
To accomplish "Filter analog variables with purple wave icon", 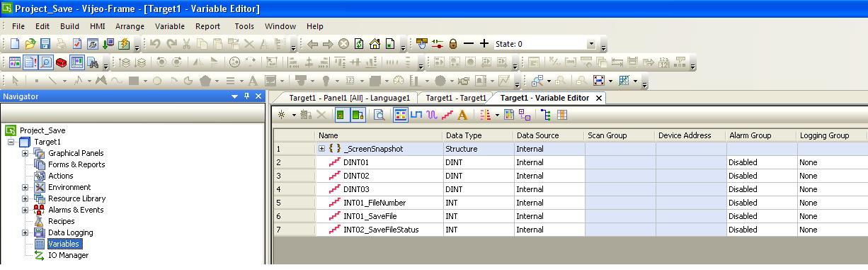I will (x=432, y=115).
